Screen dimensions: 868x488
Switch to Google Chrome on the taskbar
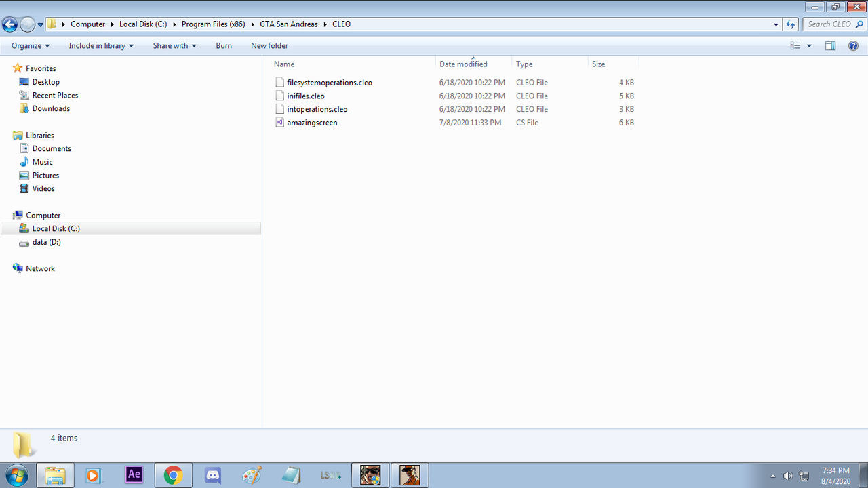174,475
